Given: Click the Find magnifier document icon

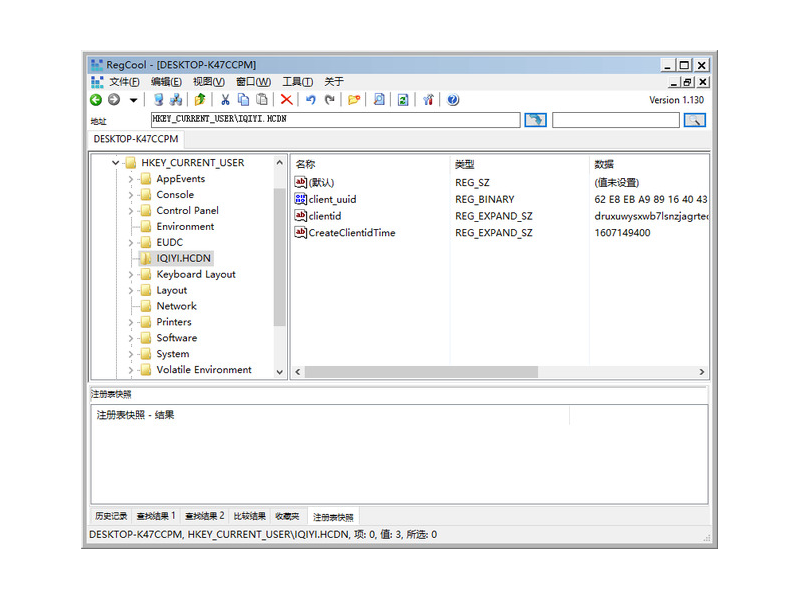Looking at the screenshot, I should pyautogui.click(x=379, y=100).
